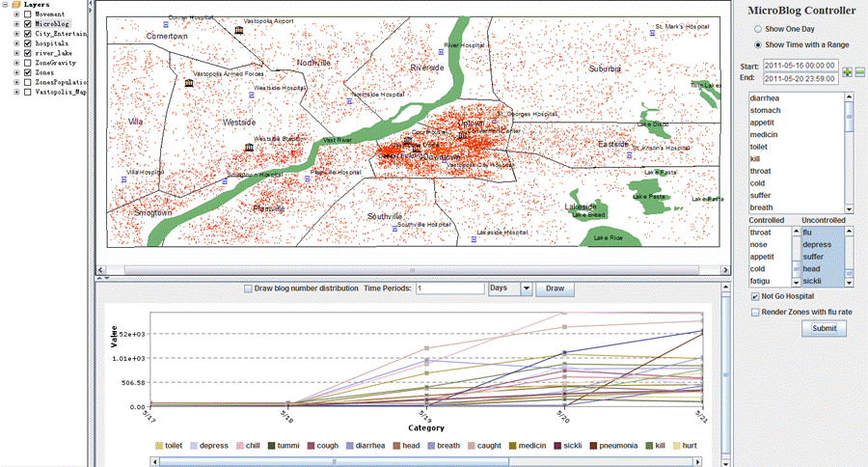Select 'nose' in the Controlled list
The height and width of the screenshot is (467, 868).
click(771, 244)
